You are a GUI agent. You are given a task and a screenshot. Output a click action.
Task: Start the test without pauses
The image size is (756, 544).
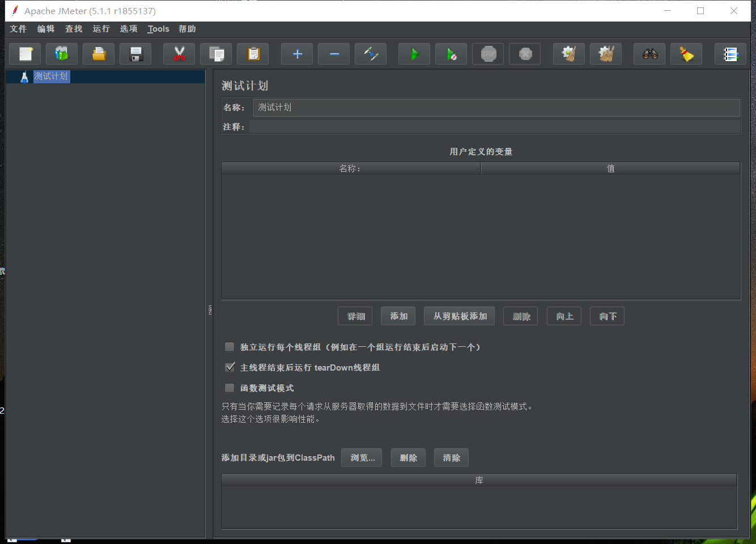click(451, 54)
